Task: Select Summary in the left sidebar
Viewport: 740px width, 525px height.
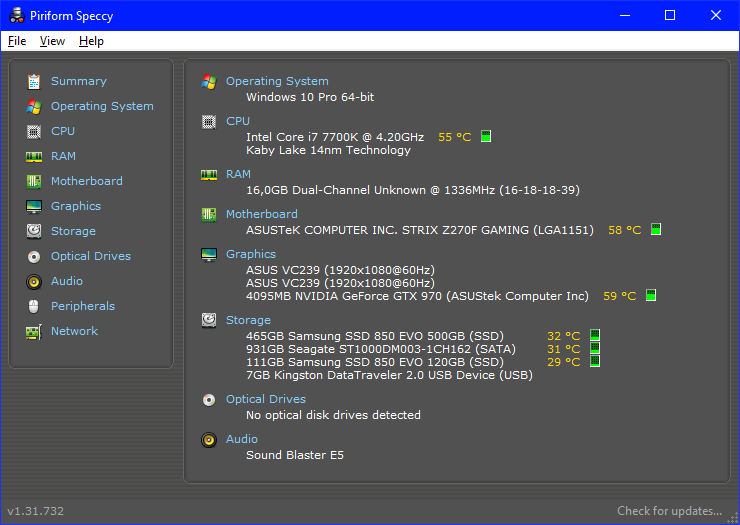Action: point(78,81)
